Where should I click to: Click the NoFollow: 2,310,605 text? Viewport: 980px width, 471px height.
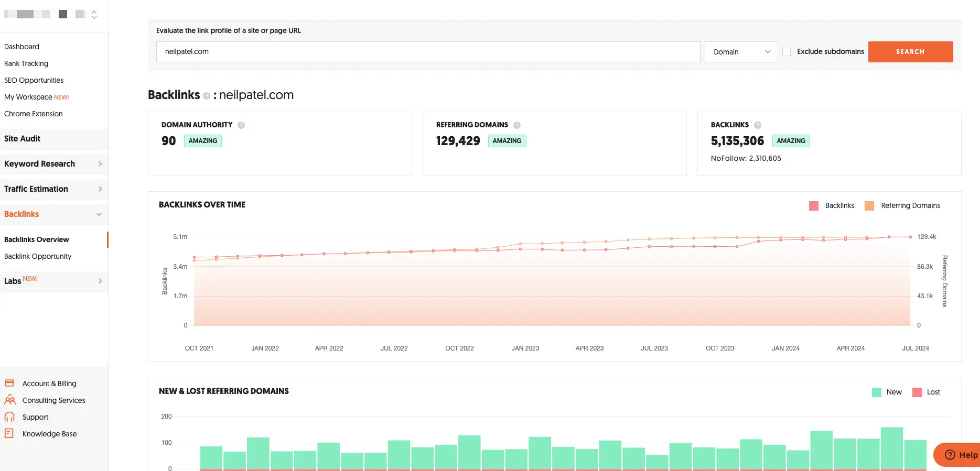click(x=746, y=158)
